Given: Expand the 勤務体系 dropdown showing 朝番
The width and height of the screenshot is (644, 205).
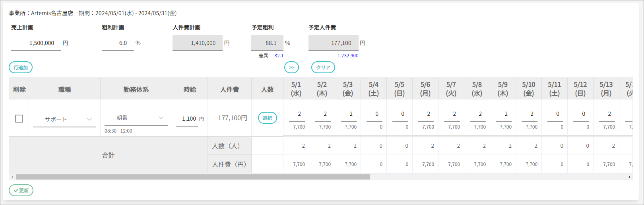Looking at the screenshot, I should point(136,118).
